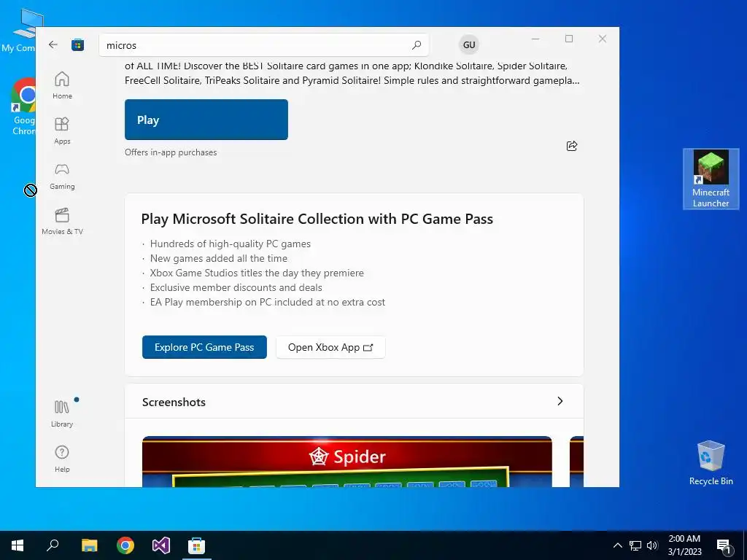
Task: Click the 'Screenshots' section heading
Action: tap(174, 402)
